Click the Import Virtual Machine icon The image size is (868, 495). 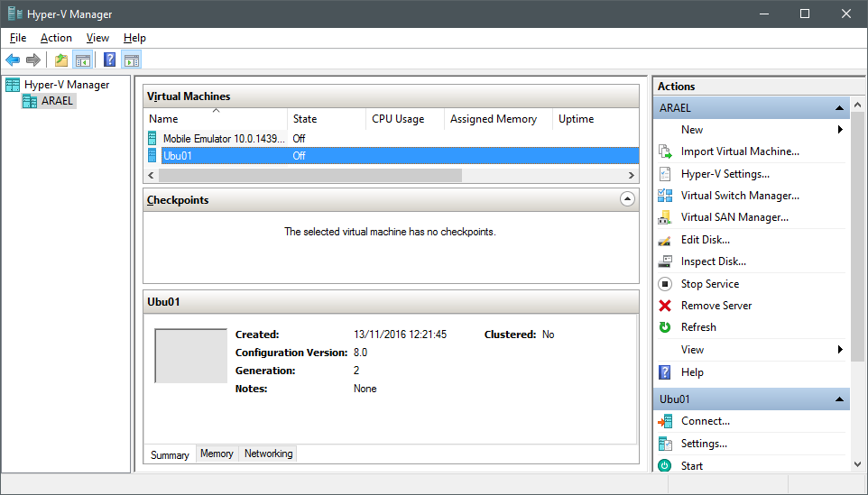665,151
